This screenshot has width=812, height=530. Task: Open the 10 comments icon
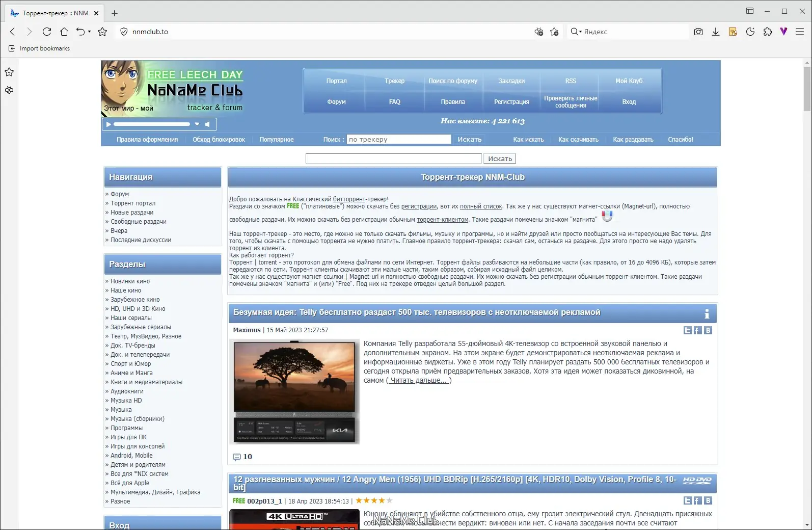point(237,457)
